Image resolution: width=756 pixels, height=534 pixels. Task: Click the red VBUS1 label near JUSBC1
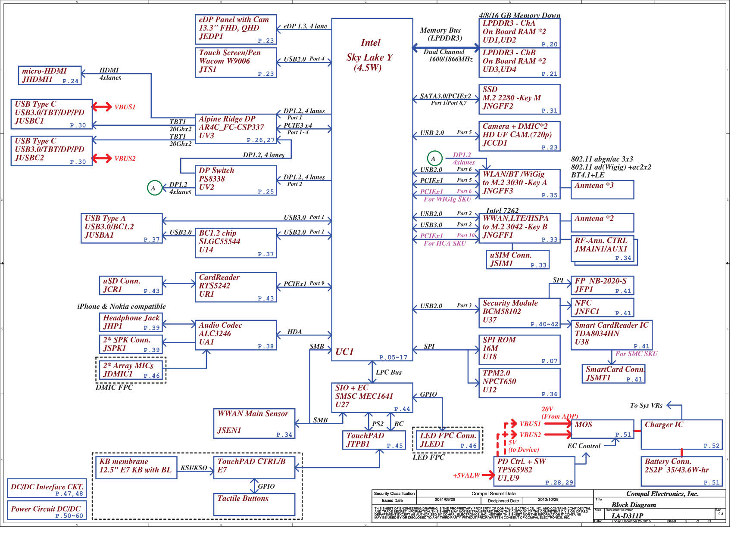(125, 107)
